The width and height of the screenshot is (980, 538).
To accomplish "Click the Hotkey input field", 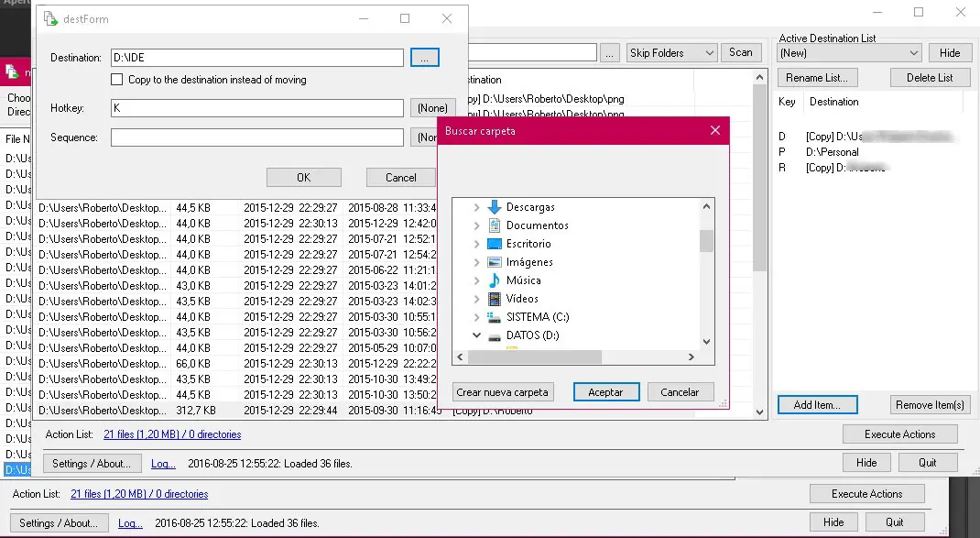I will pyautogui.click(x=256, y=108).
